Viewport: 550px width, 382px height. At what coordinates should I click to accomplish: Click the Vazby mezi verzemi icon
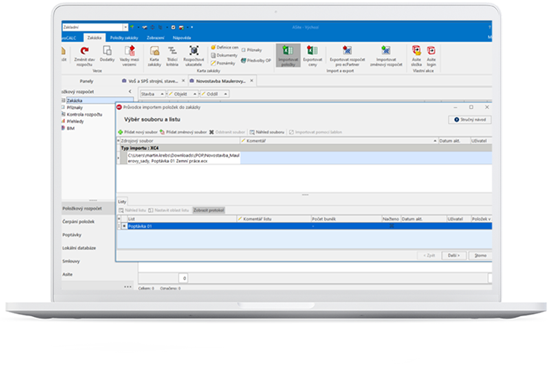(x=129, y=55)
